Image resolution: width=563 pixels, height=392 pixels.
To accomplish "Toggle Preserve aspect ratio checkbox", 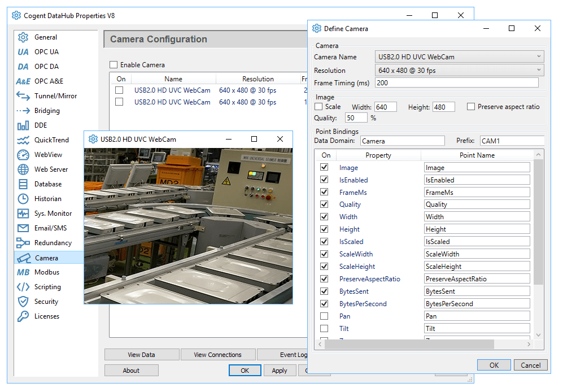I will pyautogui.click(x=471, y=107).
